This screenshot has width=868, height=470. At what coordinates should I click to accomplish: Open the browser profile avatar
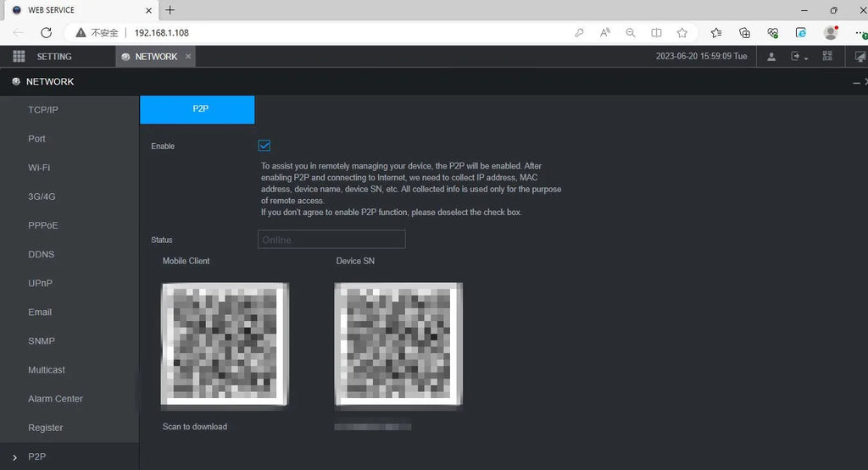click(x=831, y=33)
